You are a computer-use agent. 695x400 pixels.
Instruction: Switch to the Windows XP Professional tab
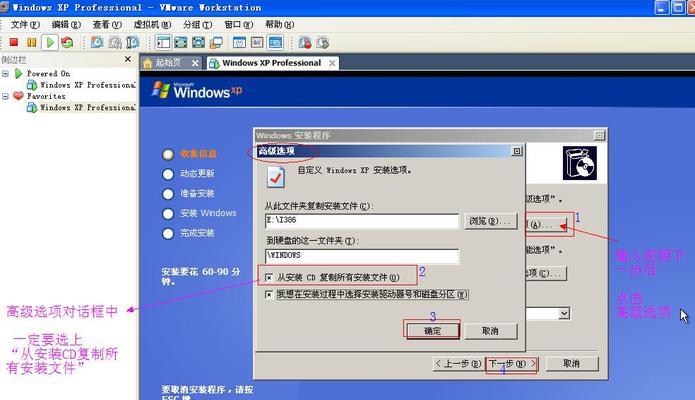[273, 63]
